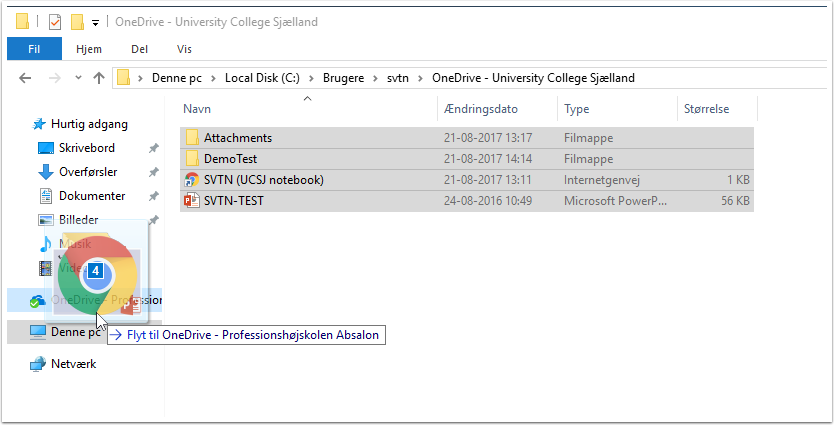834x425 pixels.
Task: Click the Denne pc computer icon
Action: (38, 332)
